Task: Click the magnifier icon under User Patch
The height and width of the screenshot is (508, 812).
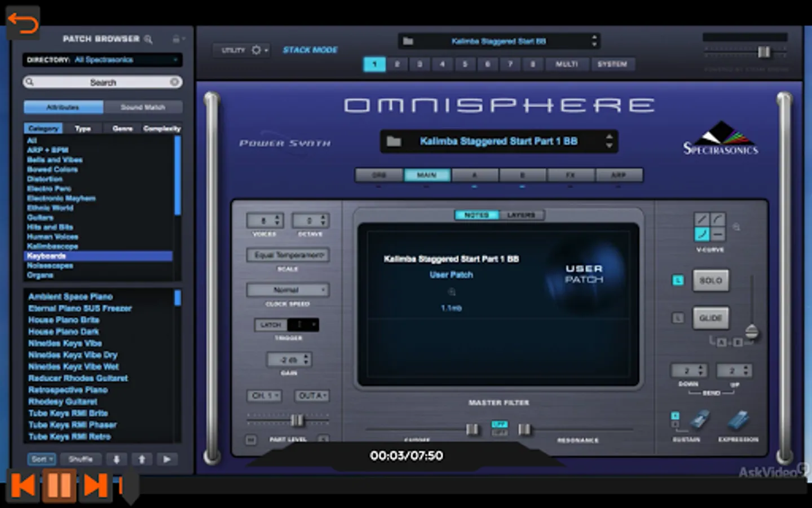Action: [452, 292]
